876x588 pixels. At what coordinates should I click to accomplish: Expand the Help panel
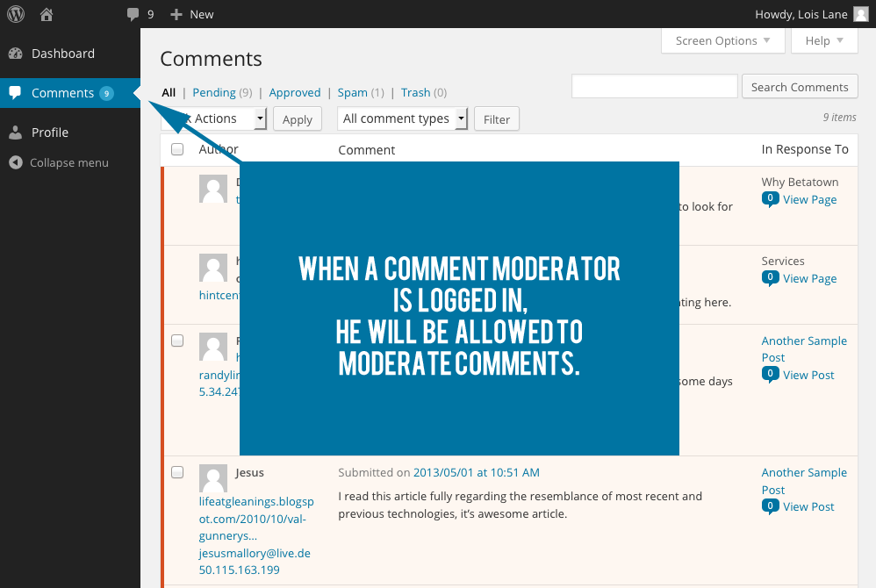coord(824,40)
